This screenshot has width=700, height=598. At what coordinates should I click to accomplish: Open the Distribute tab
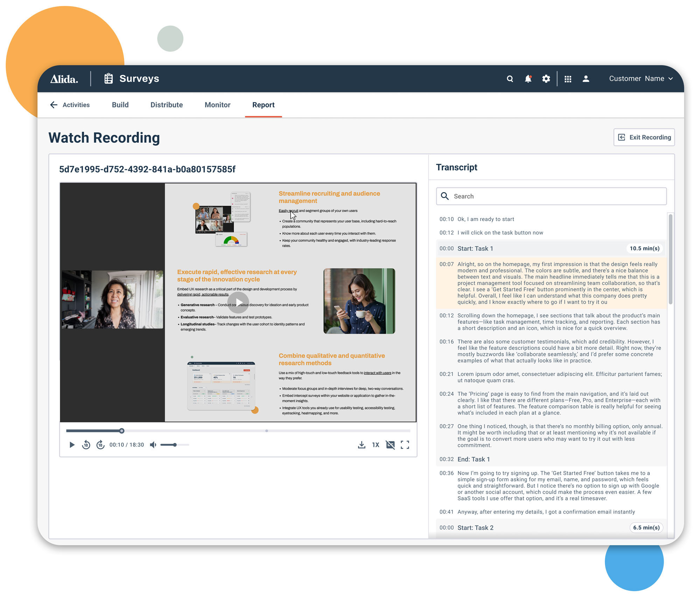(x=167, y=105)
